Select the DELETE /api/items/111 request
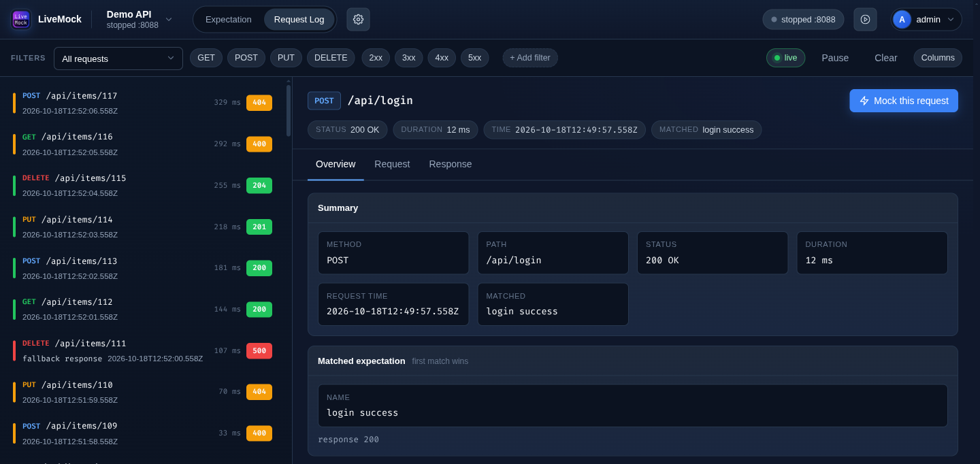This screenshot has width=980, height=464. tap(143, 351)
